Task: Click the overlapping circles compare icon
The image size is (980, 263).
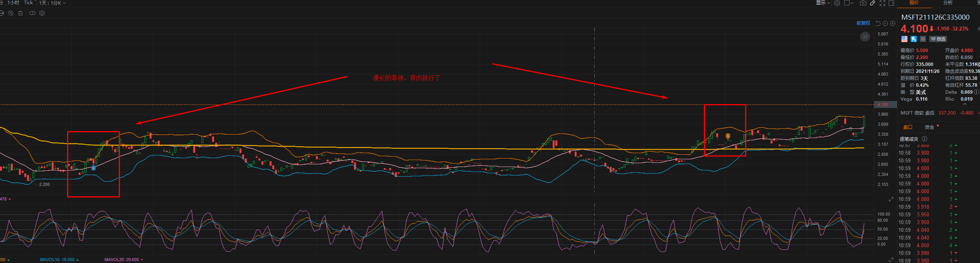Action: tap(32, 13)
